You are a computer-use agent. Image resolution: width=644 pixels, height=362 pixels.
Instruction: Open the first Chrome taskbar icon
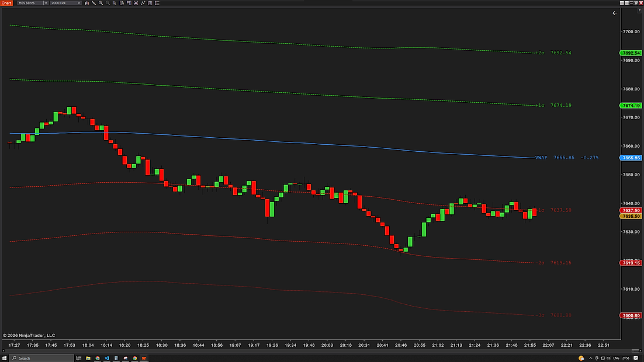click(98, 358)
